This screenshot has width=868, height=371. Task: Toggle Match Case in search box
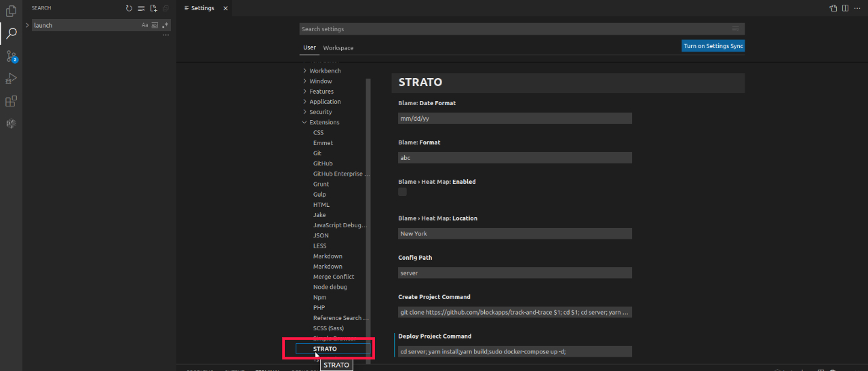(x=144, y=25)
